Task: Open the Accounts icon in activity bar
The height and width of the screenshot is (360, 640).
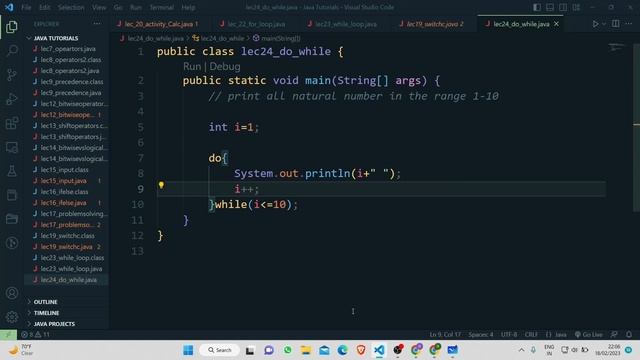Action: point(12,293)
